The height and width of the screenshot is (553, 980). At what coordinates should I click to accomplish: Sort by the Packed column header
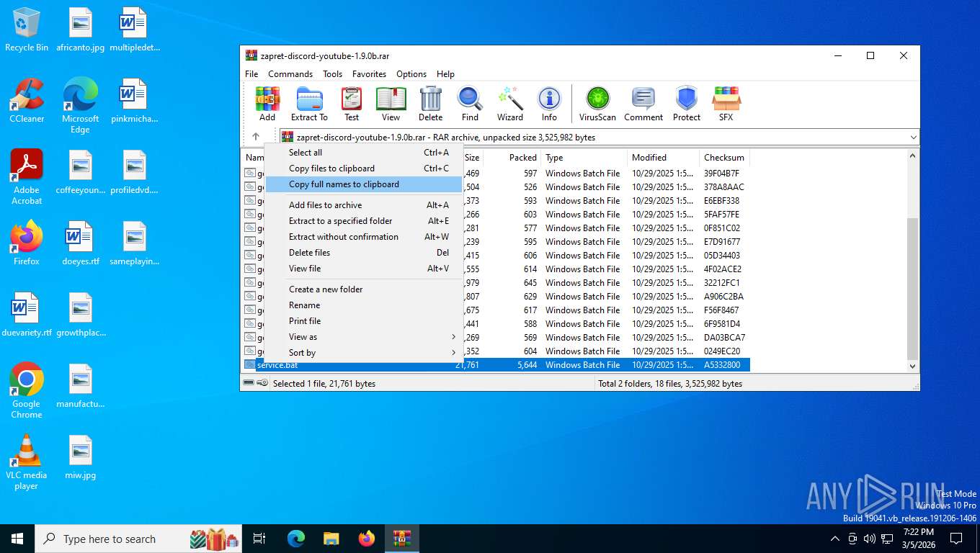[x=512, y=158]
